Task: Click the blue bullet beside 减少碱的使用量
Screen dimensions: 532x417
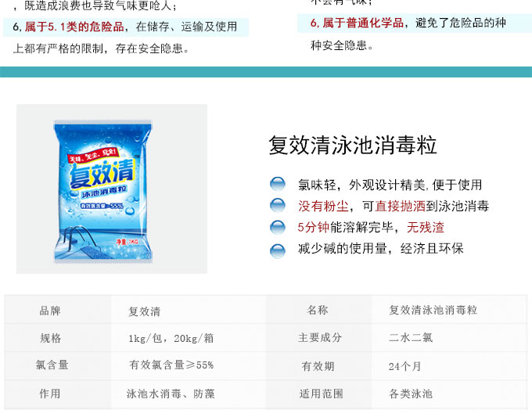Action: click(278, 251)
